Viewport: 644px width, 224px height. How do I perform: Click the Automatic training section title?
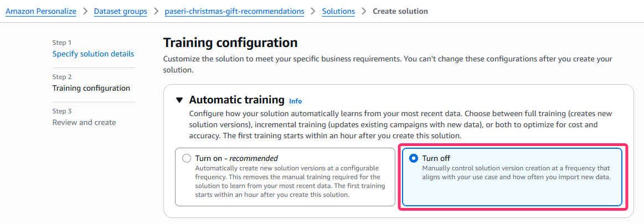[x=236, y=100]
